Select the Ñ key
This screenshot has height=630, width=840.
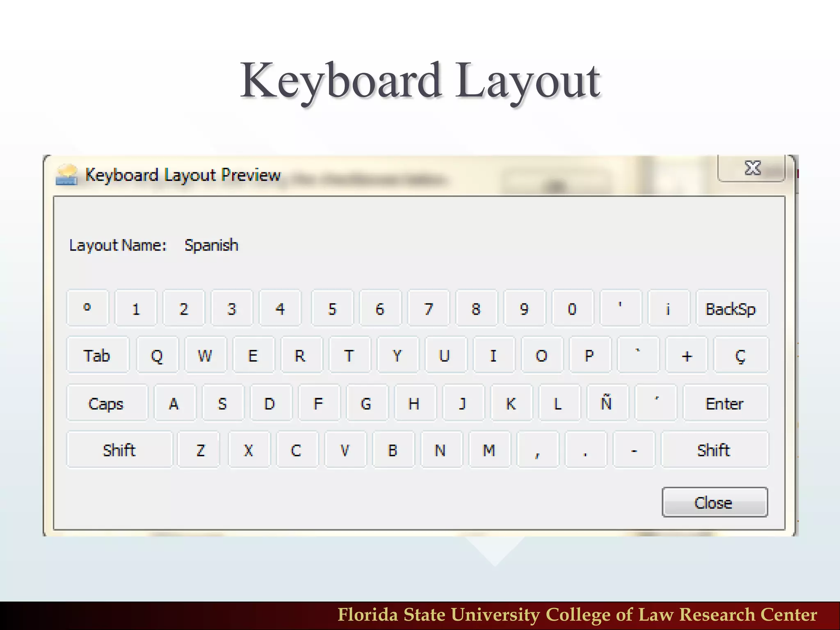[x=607, y=403]
